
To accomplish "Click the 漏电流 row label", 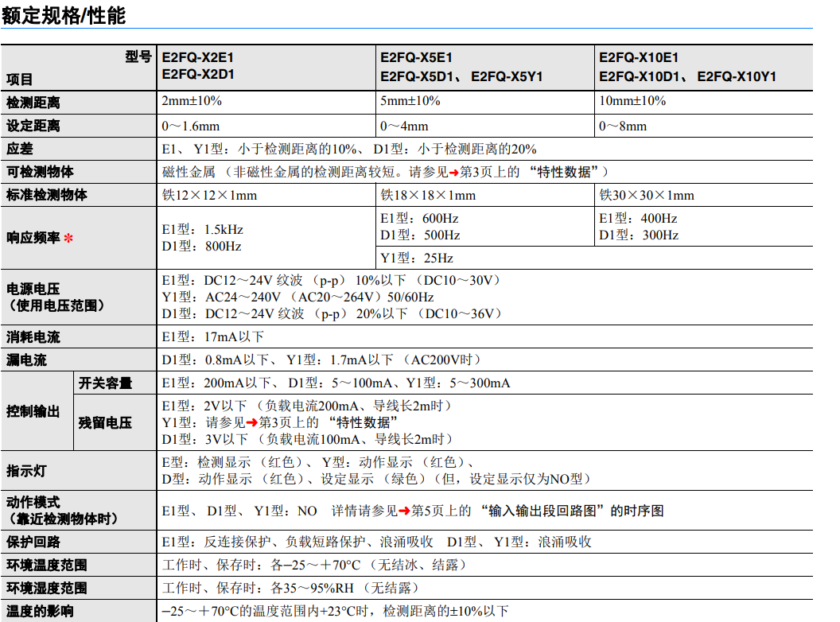I will (27, 360).
